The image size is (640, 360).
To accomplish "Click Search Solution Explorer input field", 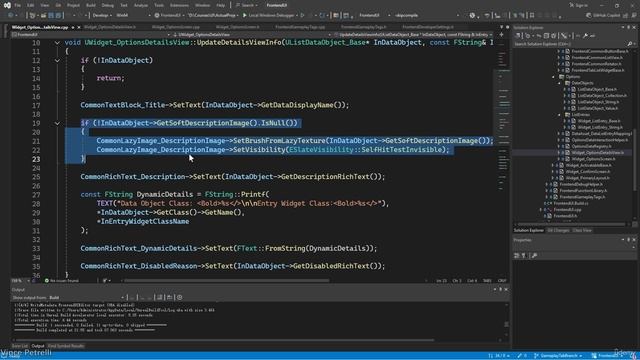I will [x=569, y=44].
